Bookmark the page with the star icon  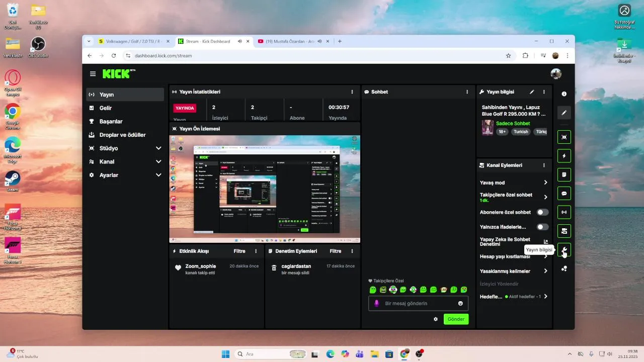click(x=508, y=56)
